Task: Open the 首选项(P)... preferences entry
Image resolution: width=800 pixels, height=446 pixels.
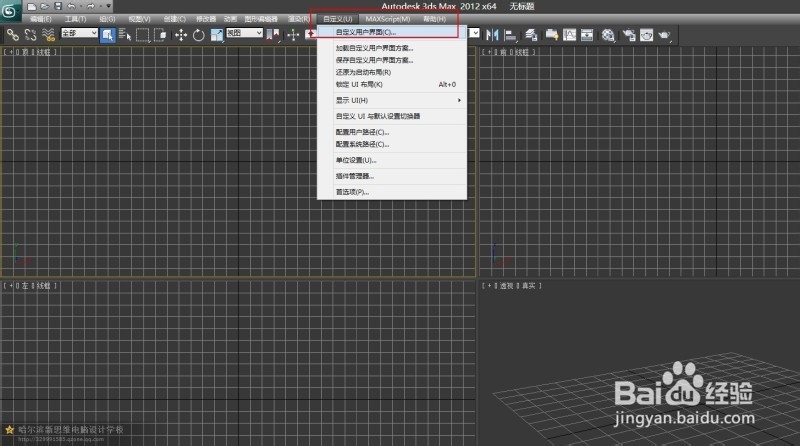Action: [x=352, y=191]
